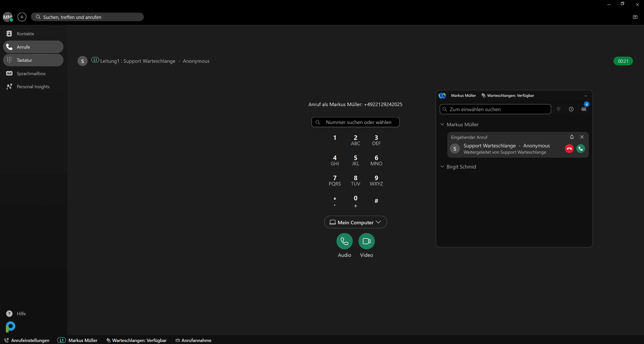Answer the incoming call with green button
The height and width of the screenshot is (344, 644).
tap(581, 149)
